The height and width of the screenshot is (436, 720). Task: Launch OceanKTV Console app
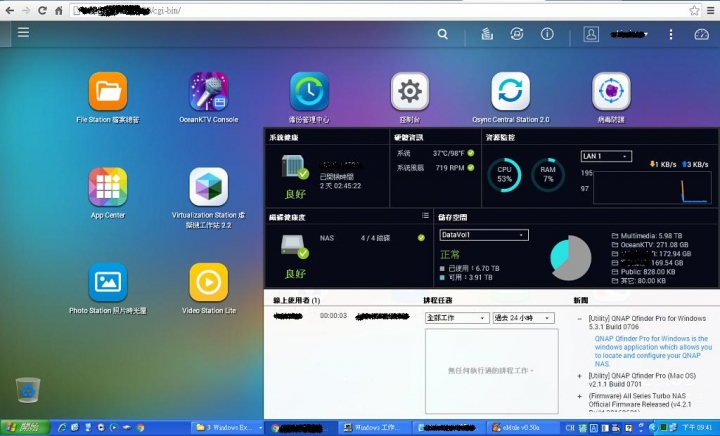tap(208, 91)
